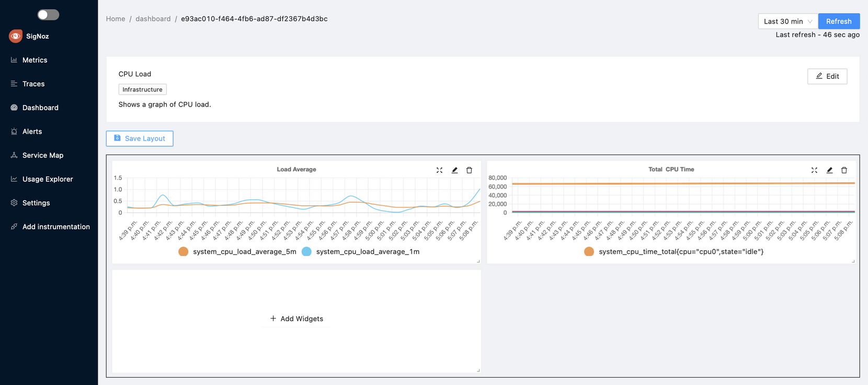Toggle the dark mode switch
Viewport: 868px width, 385px height.
(x=48, y=15)
